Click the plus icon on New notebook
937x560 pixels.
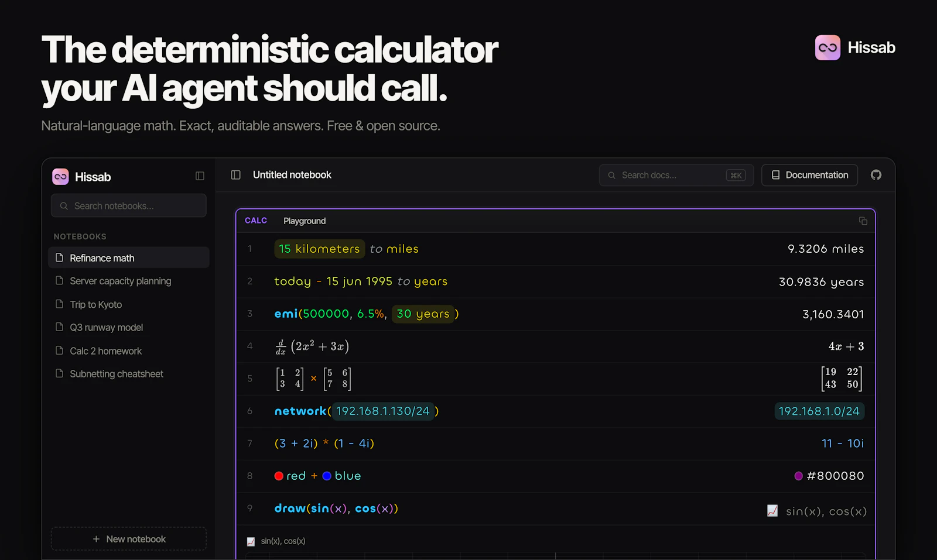[x=96, y=539]
